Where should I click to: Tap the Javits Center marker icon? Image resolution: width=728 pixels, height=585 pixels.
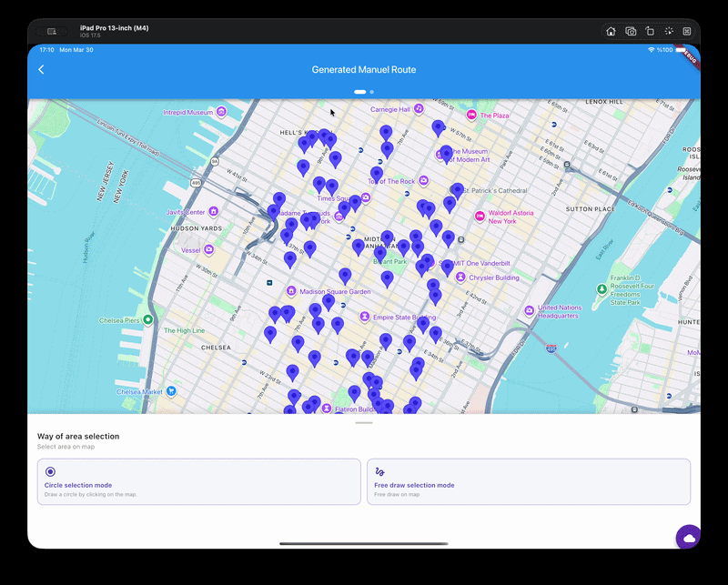click(214, 212)
